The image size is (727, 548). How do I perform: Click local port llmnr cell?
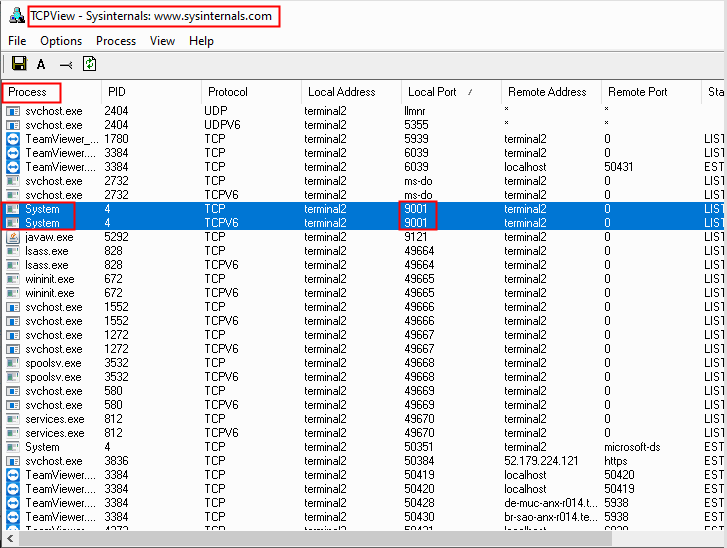(415, 111)
